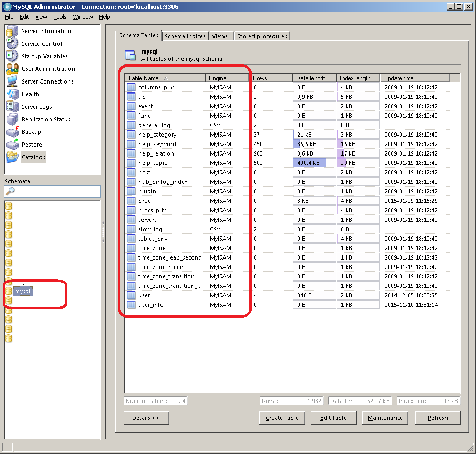
Task: Click the slow_log table icon
Action: (x=131, y=229)
